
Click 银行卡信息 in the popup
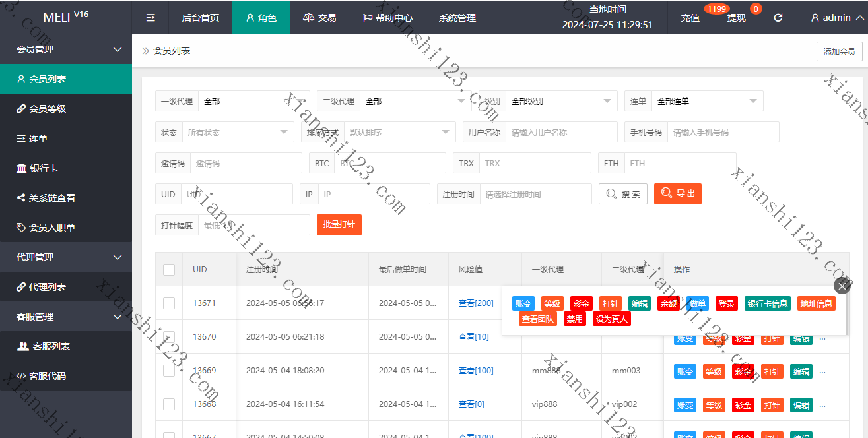click(x=767, y=303)
